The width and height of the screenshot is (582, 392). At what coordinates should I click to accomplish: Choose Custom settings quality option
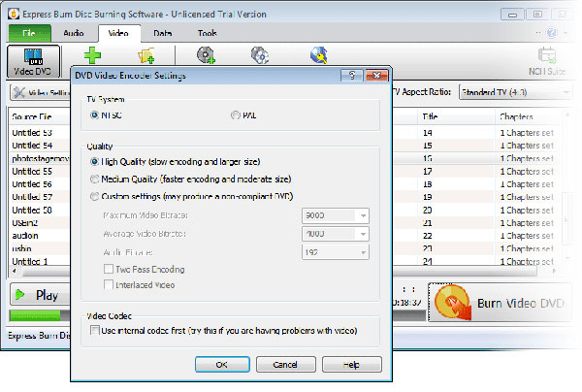(94, 196)
